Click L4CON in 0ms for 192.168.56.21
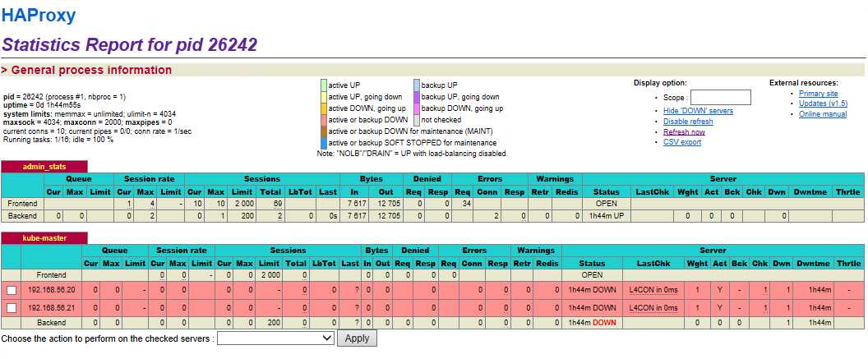This screenshot has width=868, height=359. (653, 307)
